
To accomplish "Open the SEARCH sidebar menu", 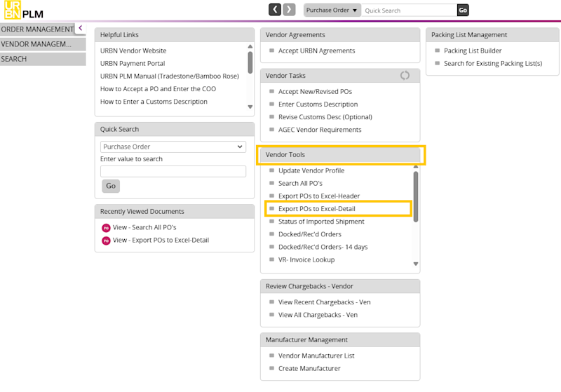I will 43,59.
